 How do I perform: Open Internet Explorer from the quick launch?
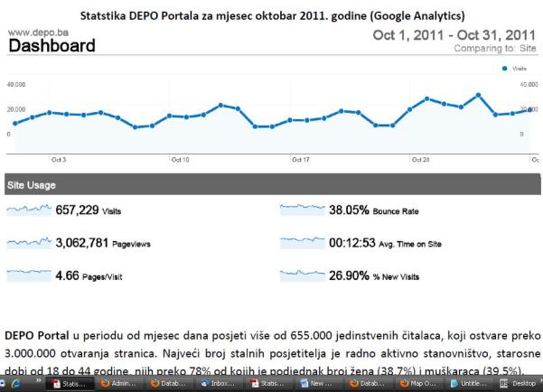15,383
